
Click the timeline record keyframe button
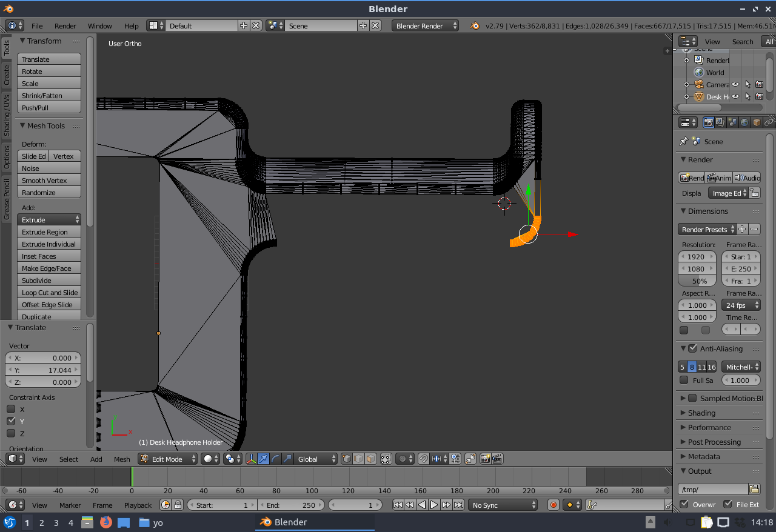tap(553, 505)
